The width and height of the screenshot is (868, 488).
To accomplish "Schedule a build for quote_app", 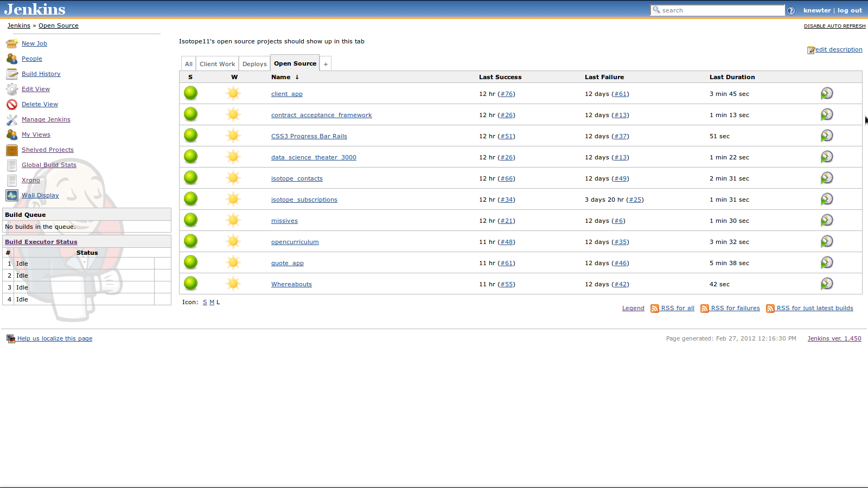I will click(x=827, y=262).
